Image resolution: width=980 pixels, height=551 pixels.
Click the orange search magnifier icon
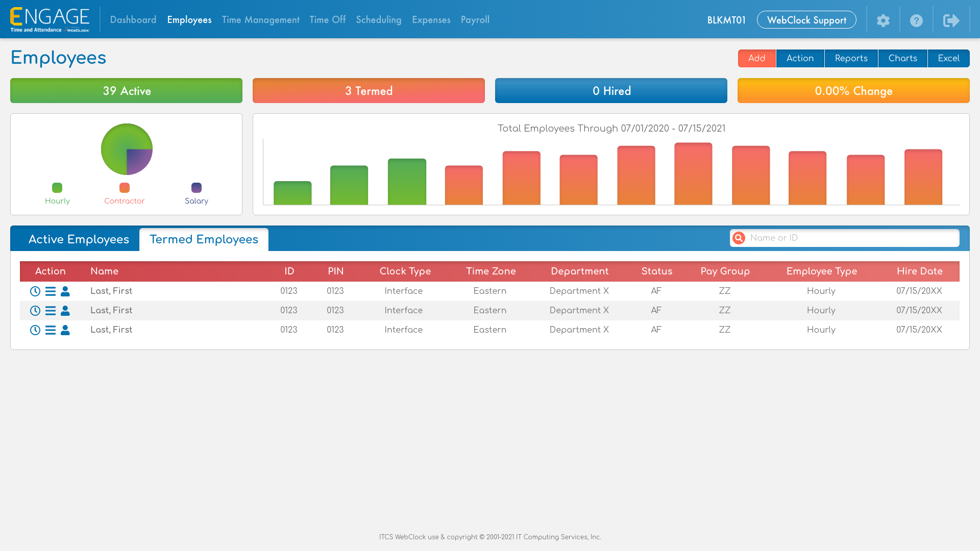739,238
